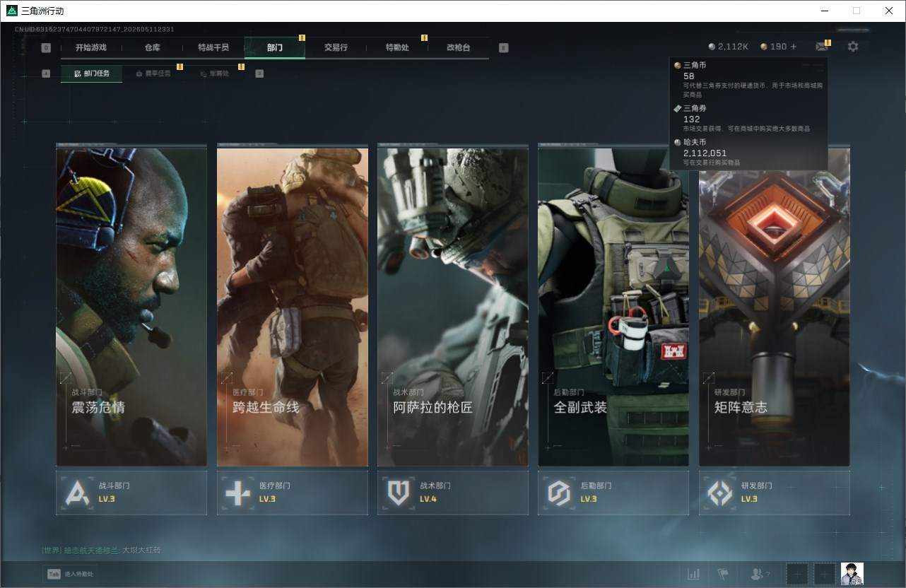Open the 全副武装 mission card
This screenshot has width=906, height=588.
pyautogui.click(x=613, y=305)
